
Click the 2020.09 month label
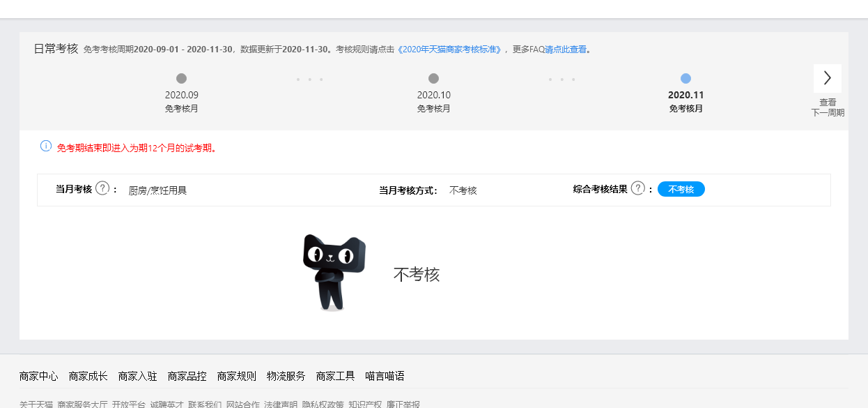[182, 95]
